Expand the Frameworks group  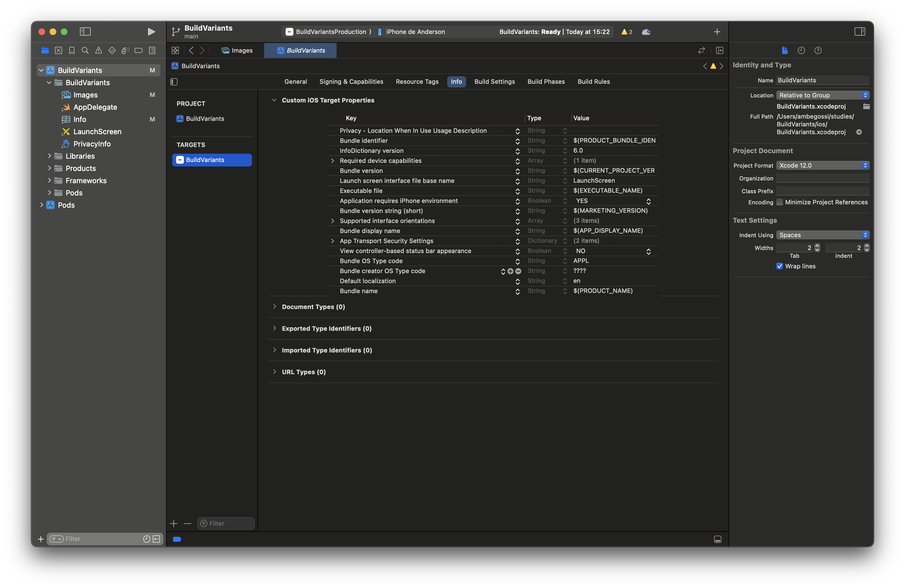point(49,180)
